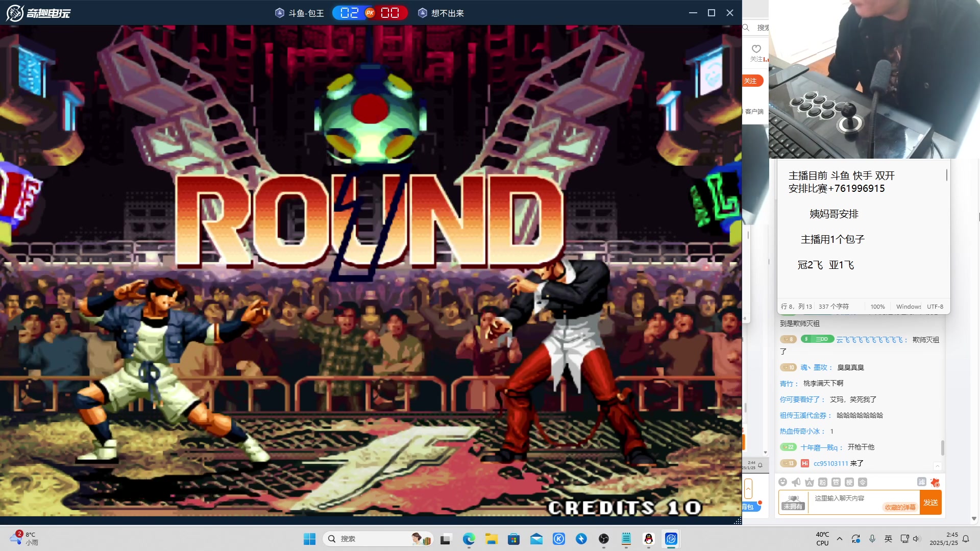Open OBS Studio from the taskbar
980x551 pixels.
[x=604, y=539]
